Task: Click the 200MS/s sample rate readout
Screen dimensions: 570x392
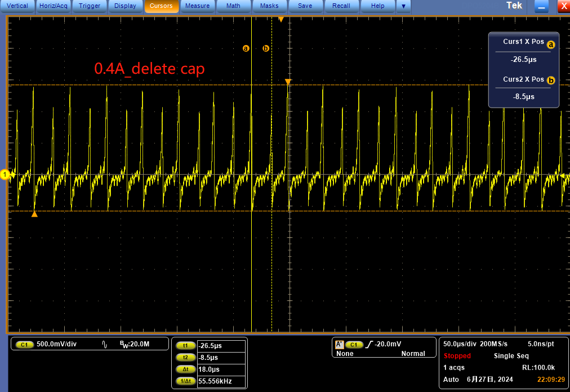Action: click(493, 344)
